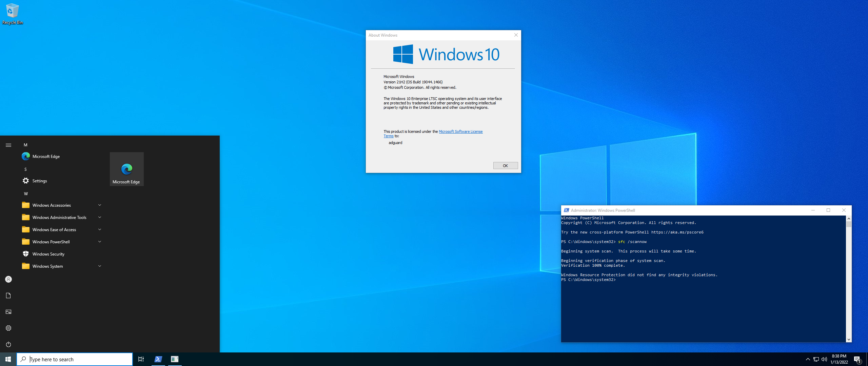Open Pictures icon in Start sidebar
The image size is (868, 366).
pyautogui.click(x=8, y=312)
